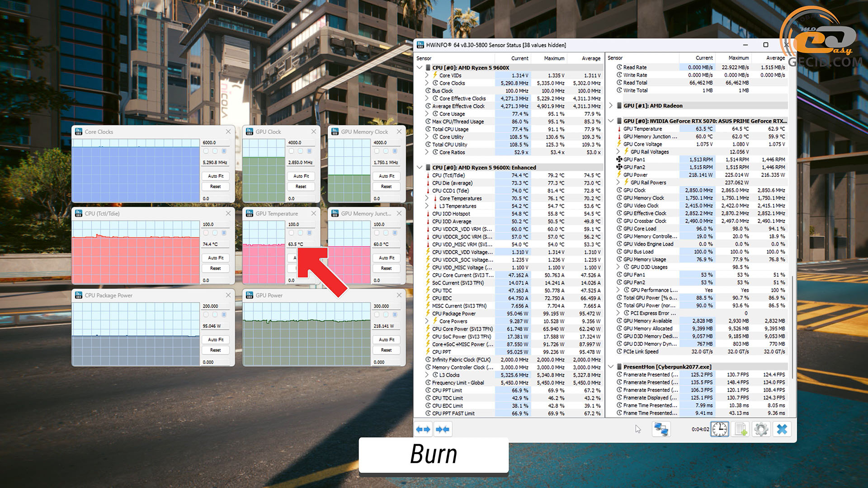Click the Maximum column header in left pane

[554, 58]
